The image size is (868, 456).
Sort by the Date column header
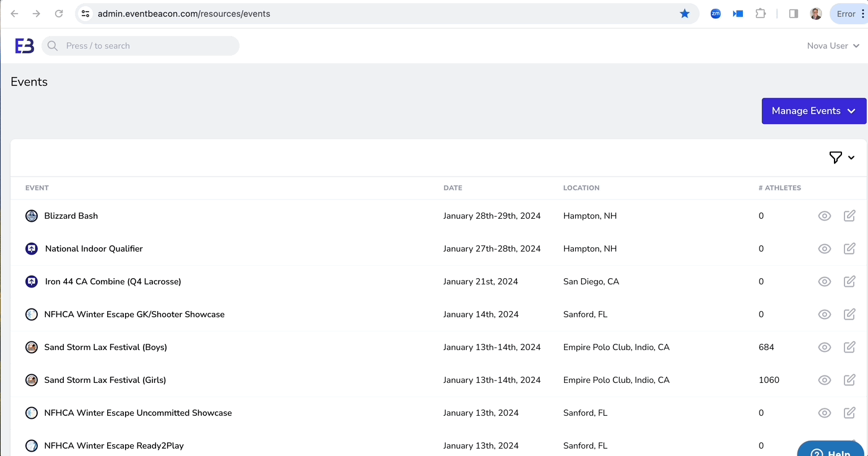tap(453, 188)
